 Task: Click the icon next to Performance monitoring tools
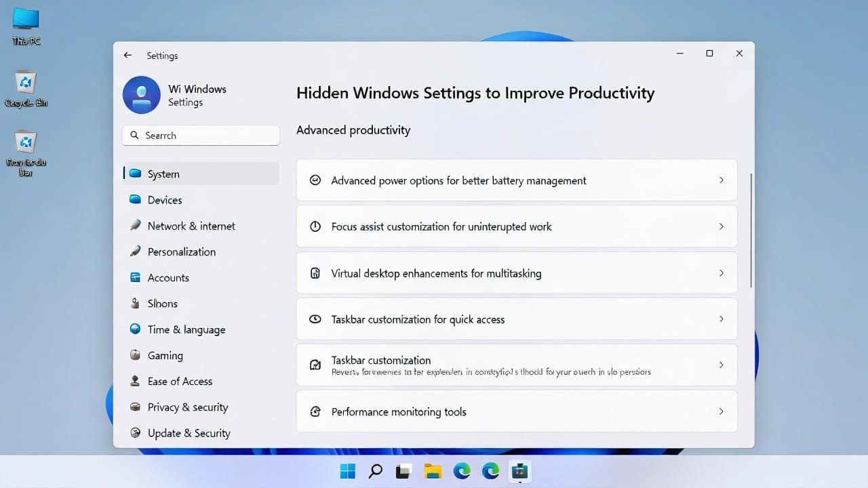(315, 411)
